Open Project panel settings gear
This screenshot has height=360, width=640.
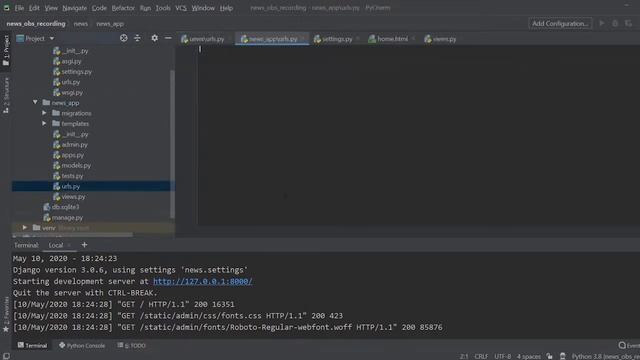click(154, 38)
